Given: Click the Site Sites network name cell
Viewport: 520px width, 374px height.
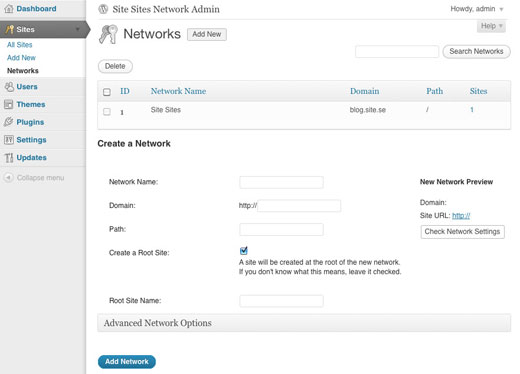Looking at the screenshot, I should (166, 110).
